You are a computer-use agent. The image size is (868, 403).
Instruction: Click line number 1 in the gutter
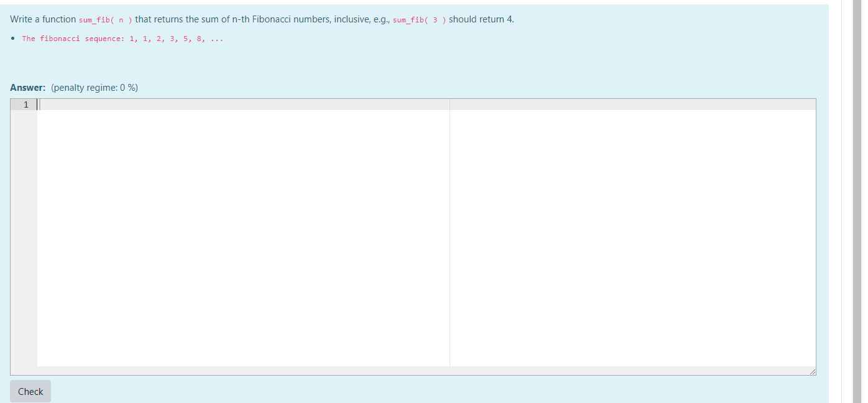(25, 104)
